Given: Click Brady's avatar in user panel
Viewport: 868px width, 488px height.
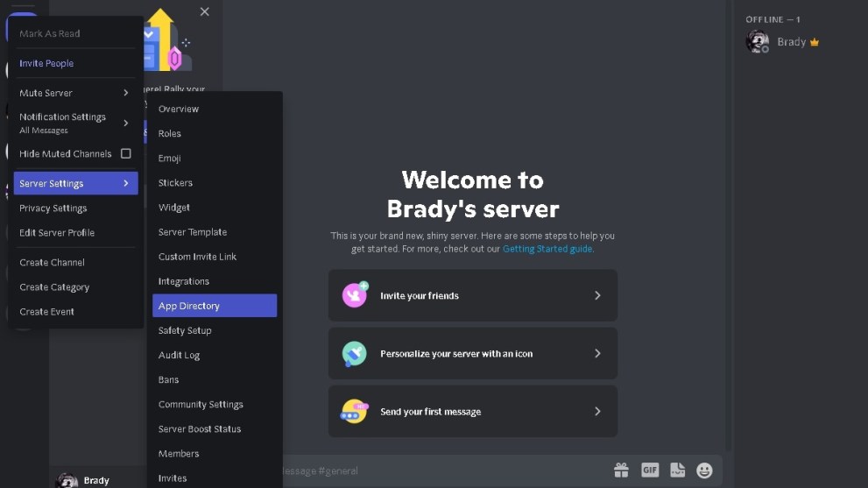Looking at the screenshot, I should coord(67,480).
